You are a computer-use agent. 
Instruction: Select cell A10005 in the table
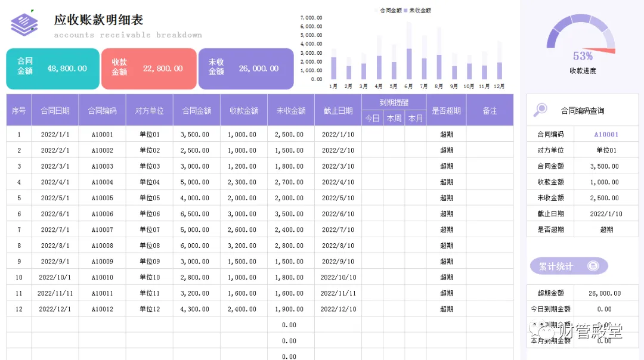[103, 198]
